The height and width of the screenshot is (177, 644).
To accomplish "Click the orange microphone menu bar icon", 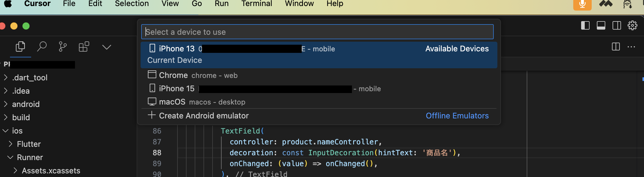I will click(582, 4).
